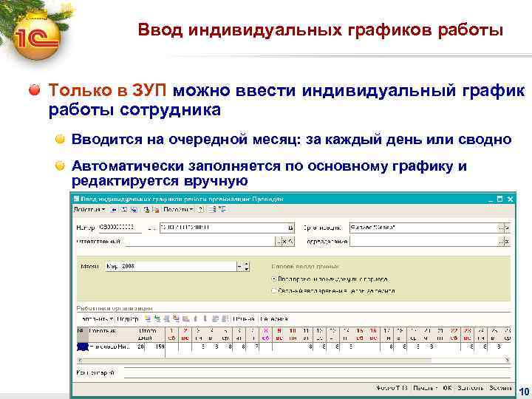Click the move row down arrow icon
The image size is (532, 399).
coord(205,319)
